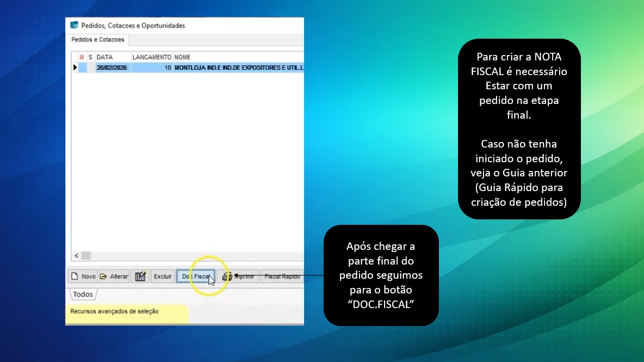
Task: Sort by the LANCAMENTO column header
Action: point(152,57)
